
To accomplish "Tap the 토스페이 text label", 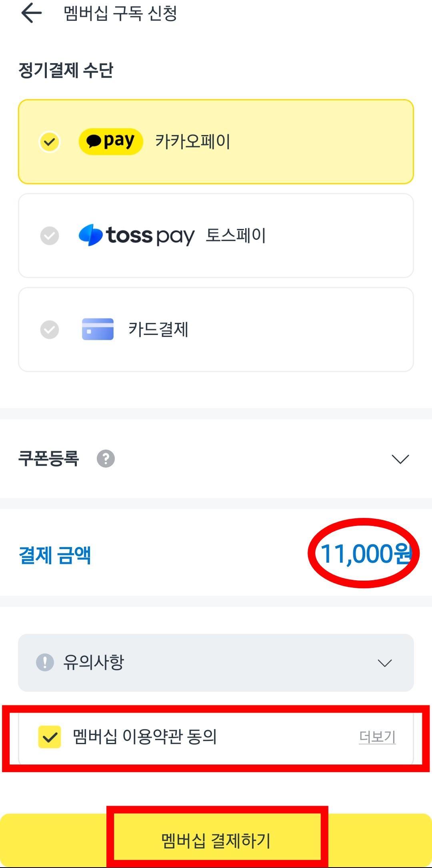I will pyautogui.click(x=236, y=235).
